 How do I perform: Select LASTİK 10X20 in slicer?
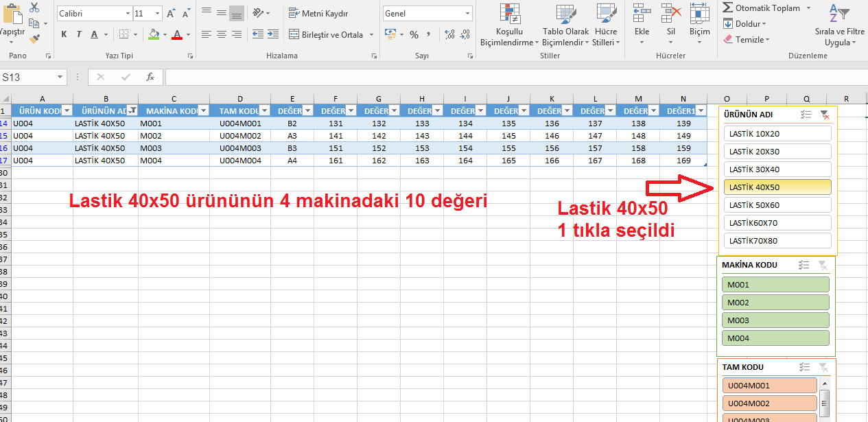pos(777,134)
